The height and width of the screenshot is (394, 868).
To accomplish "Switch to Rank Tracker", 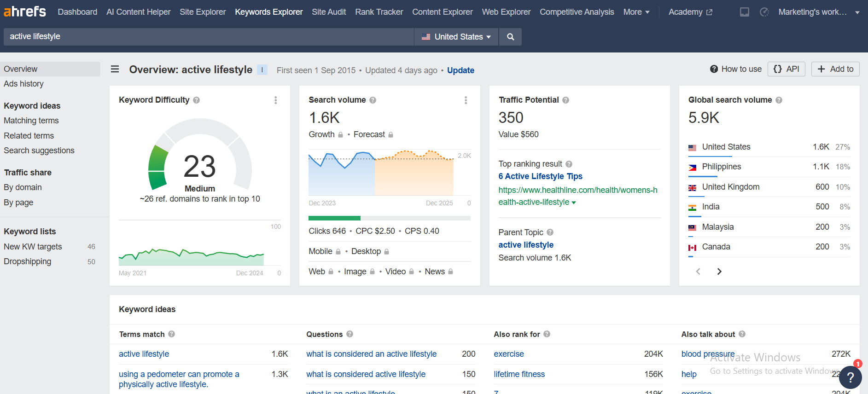I will pos(379,12).
